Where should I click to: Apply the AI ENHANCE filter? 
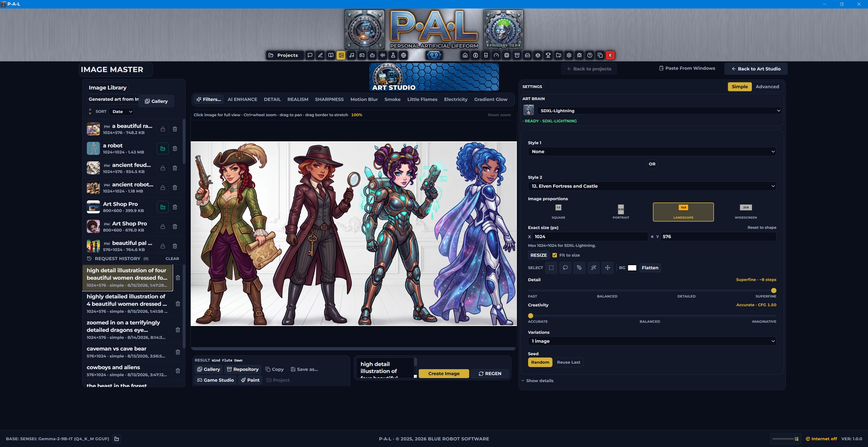click(x=242, y=99)
